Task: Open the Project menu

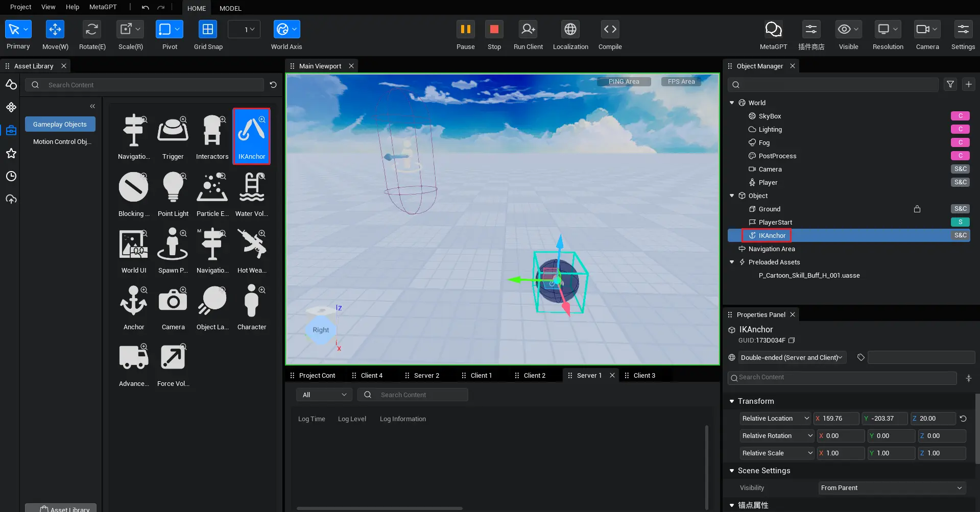Action: pos(20,7)
